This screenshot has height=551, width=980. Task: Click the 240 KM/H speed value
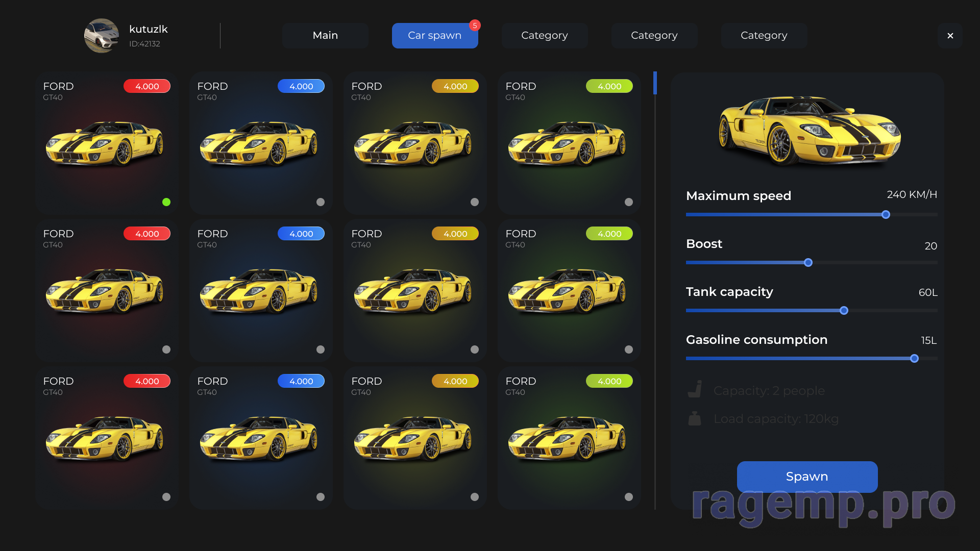(x=912, y=194)
